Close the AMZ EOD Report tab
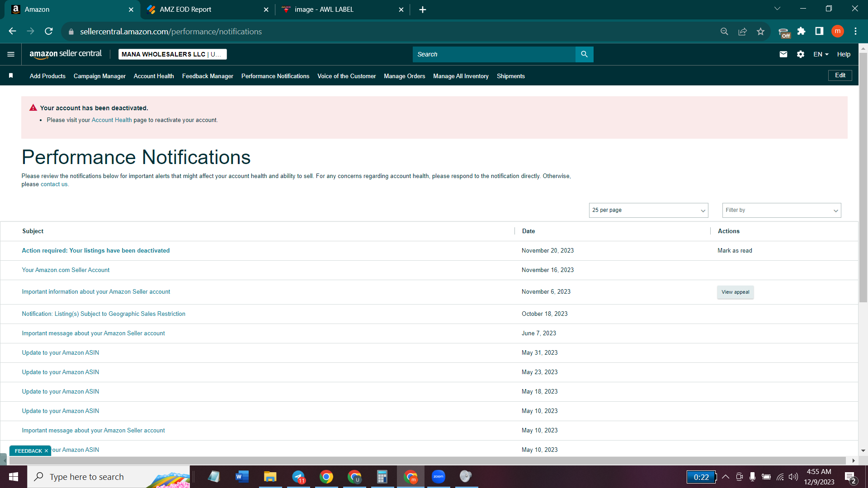This screenshot has width=868, height=488. pyautogui.click(x=266, y=9)
